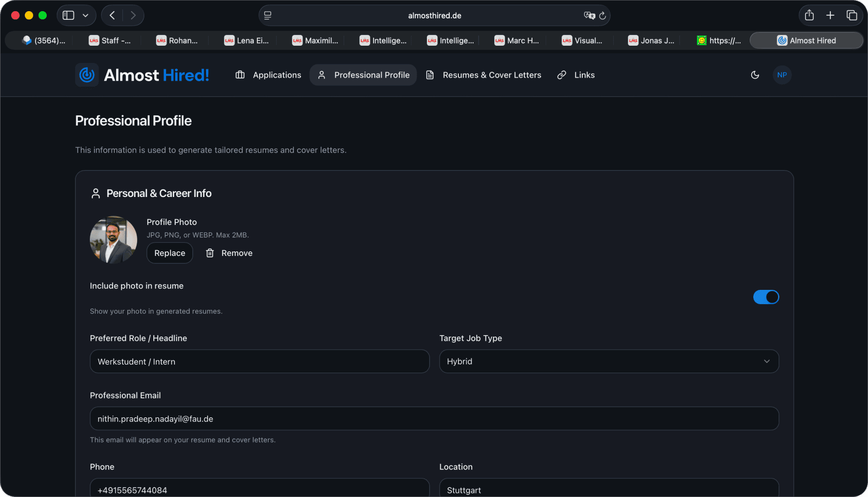Click the Almost Hired logo icon
This screenshot has height=497, width=868.
(x=87, y=75)
